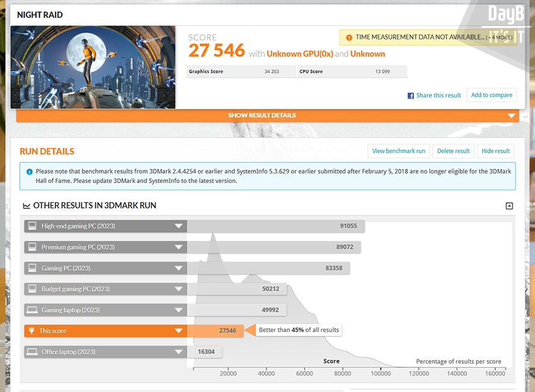Image resolution: width=535 pixels, height=392 pixels.
Task: Click the View benchmark run button
Action: 398,151
